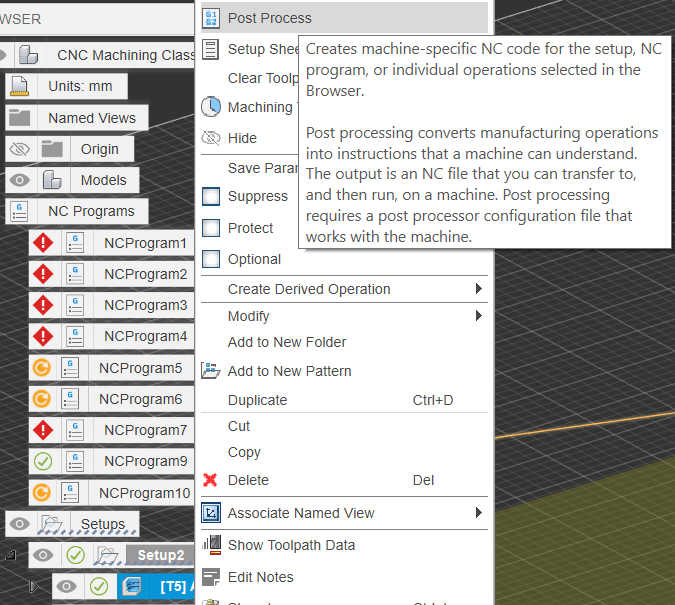Select NCProgram10 in the browser tree

click(x=146, y=493)
